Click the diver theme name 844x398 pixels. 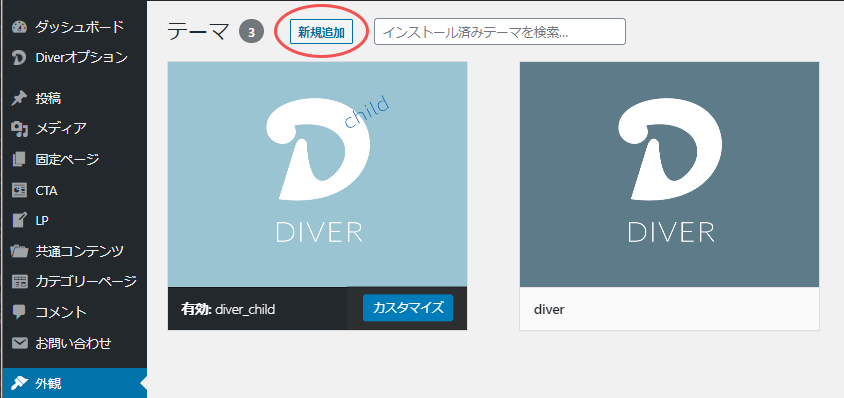(x=549, y=310)
